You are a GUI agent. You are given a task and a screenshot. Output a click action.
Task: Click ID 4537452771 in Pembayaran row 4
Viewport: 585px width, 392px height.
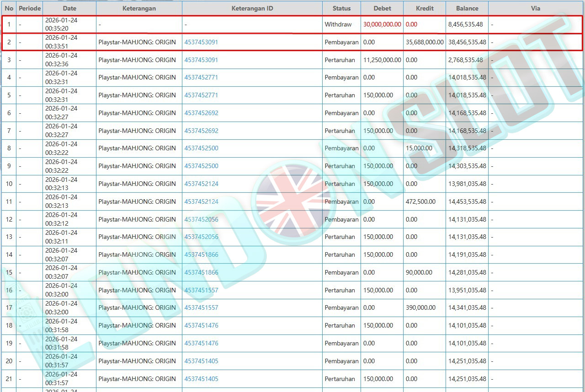coord(201,78)
